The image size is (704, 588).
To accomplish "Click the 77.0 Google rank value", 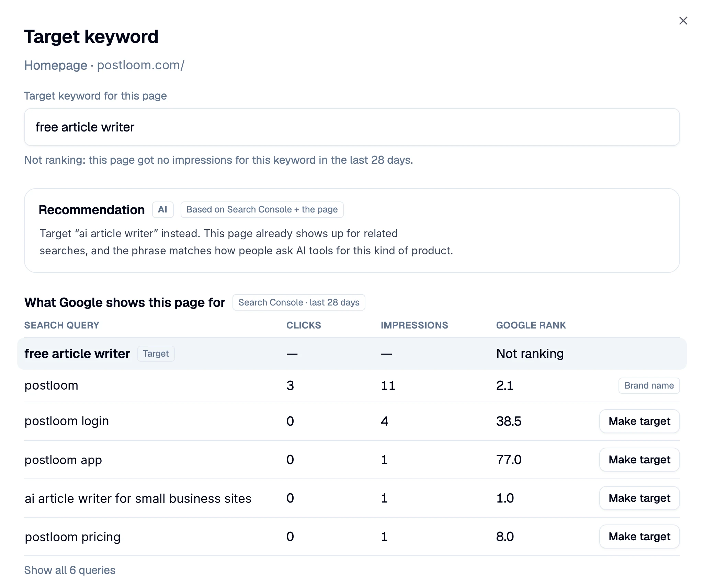I will click(509, 460).
